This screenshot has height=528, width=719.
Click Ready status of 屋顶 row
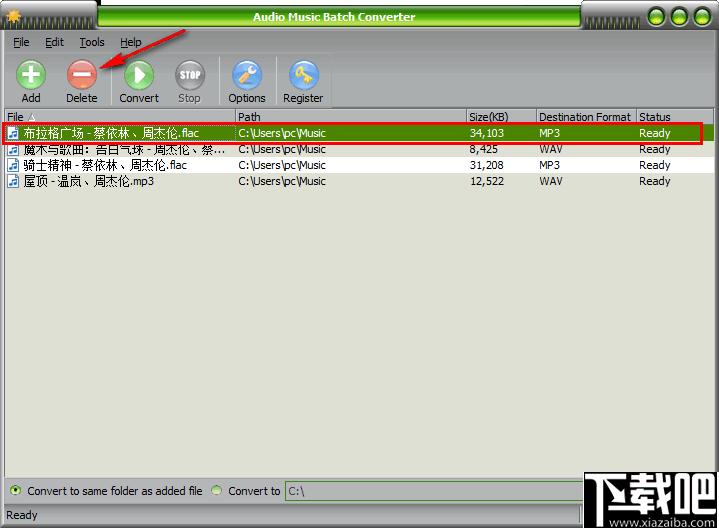click(655, 181)
